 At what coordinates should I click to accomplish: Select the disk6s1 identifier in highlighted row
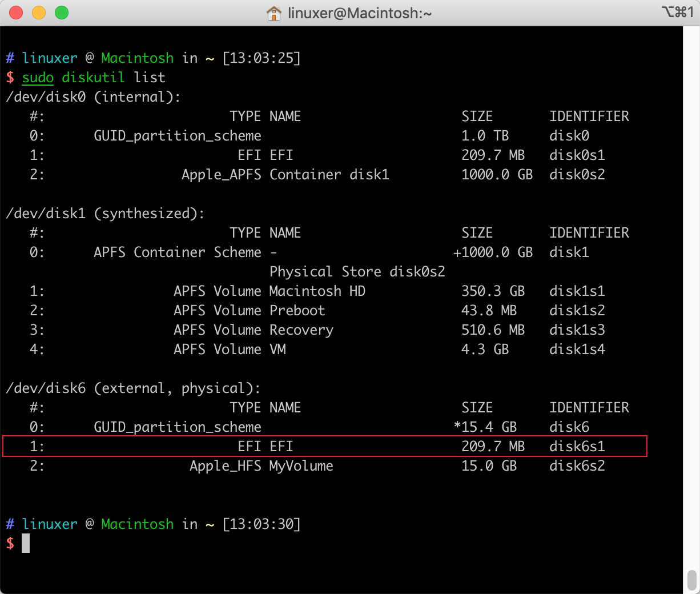click(x=577, y=447)
